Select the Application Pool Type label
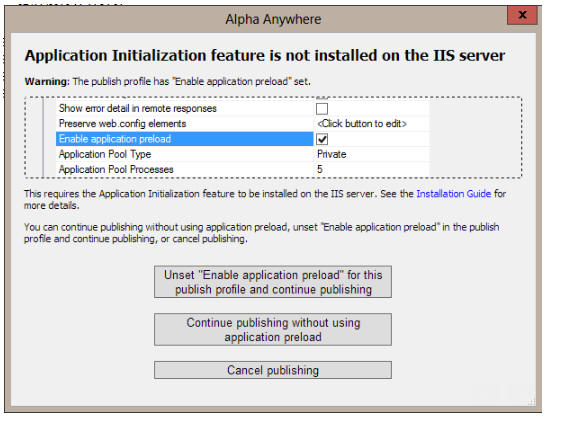 pos(105,154)
